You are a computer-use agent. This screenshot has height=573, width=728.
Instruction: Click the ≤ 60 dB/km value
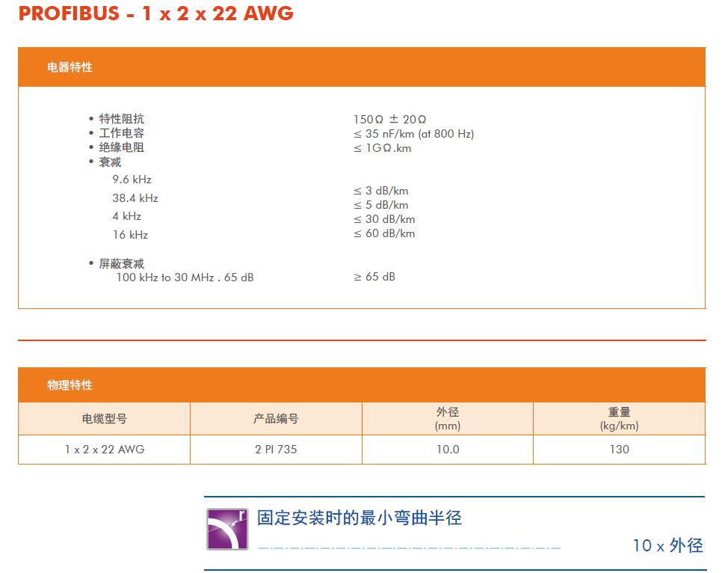point(384,233)
